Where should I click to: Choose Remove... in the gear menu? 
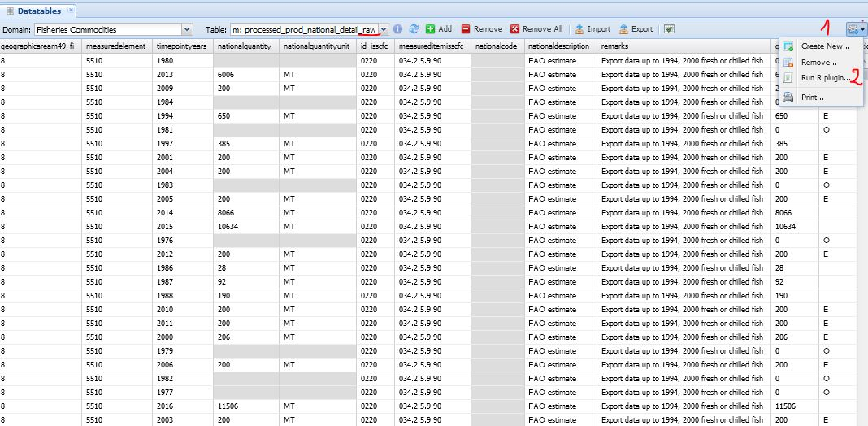(818, 63)
